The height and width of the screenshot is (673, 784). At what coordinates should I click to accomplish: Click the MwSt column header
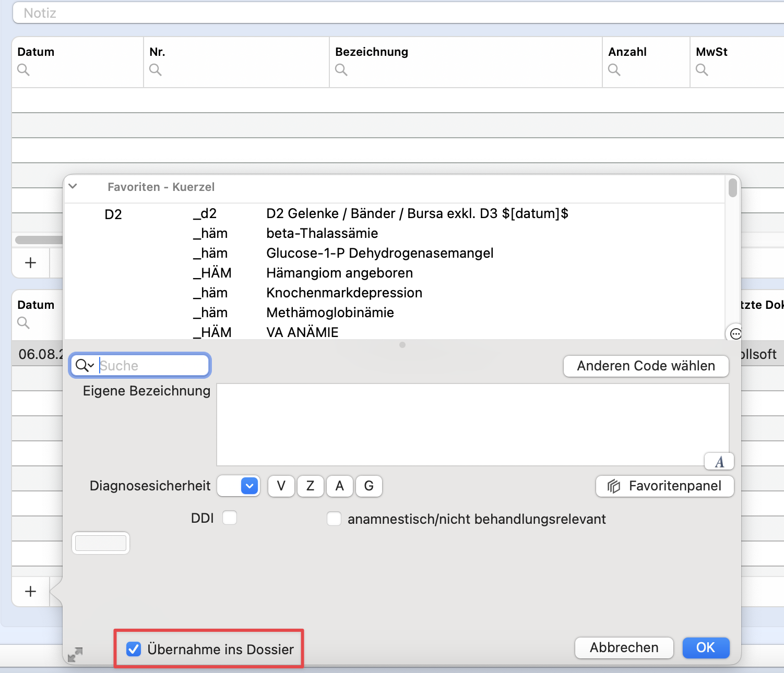(711, 52)
